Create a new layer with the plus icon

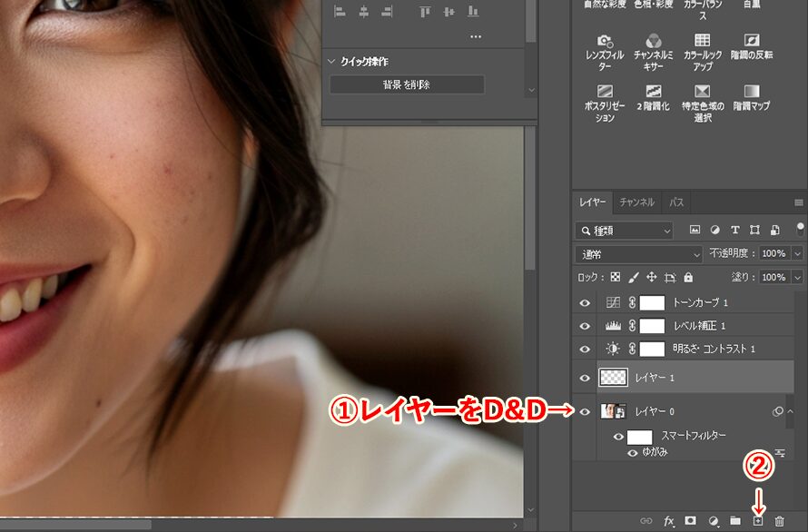tap(758, 521)
